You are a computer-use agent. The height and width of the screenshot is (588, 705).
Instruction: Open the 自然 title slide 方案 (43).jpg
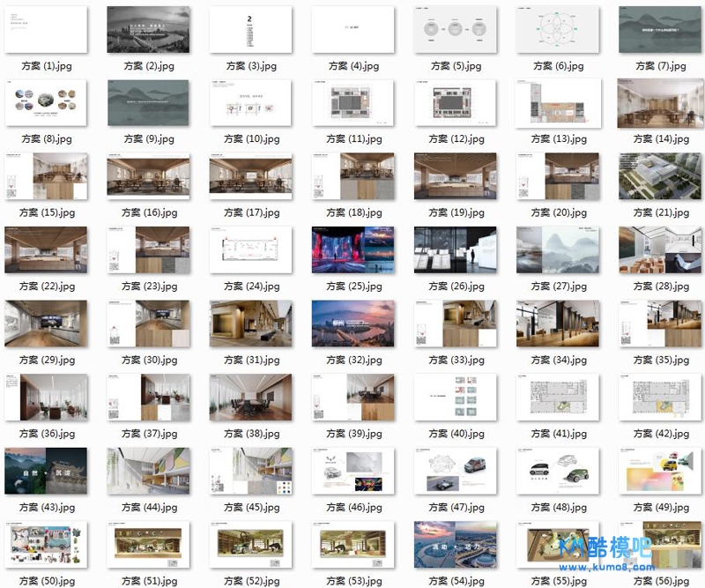coord(46,471)
